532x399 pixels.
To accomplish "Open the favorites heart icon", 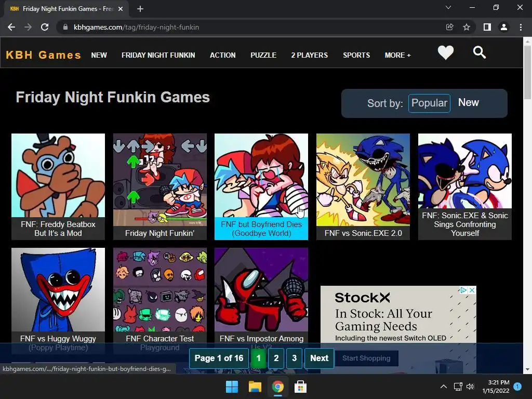I will (x=445, y=52).
